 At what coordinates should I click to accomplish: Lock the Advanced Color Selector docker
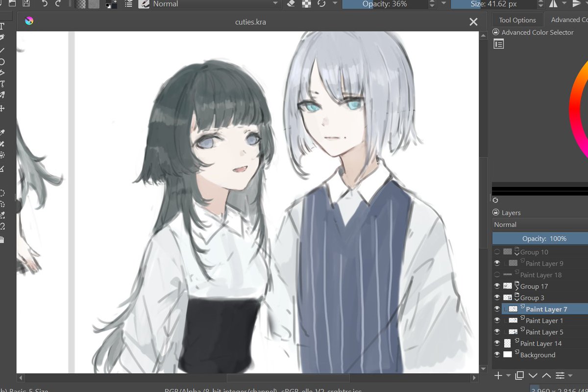[495, 32]
